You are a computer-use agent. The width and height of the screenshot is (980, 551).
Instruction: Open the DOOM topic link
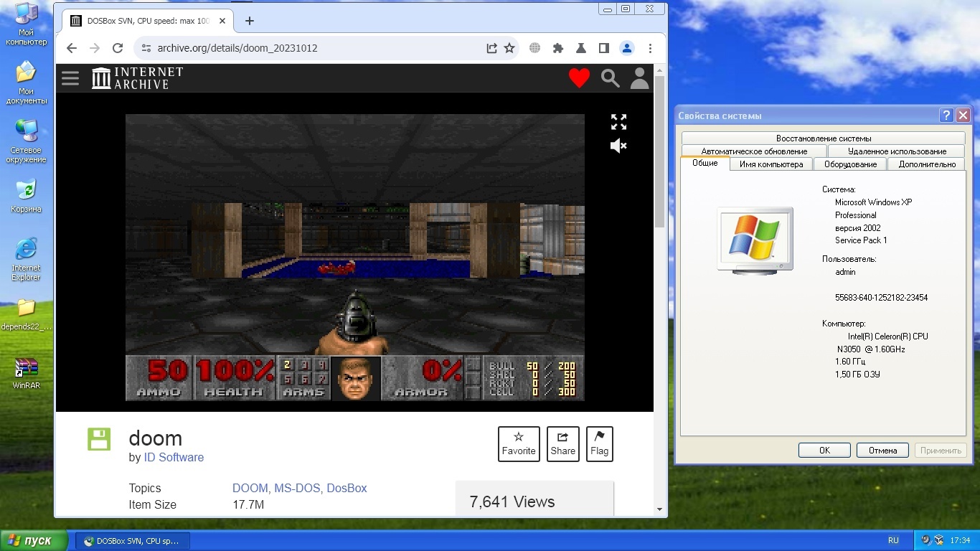(250, 488)
